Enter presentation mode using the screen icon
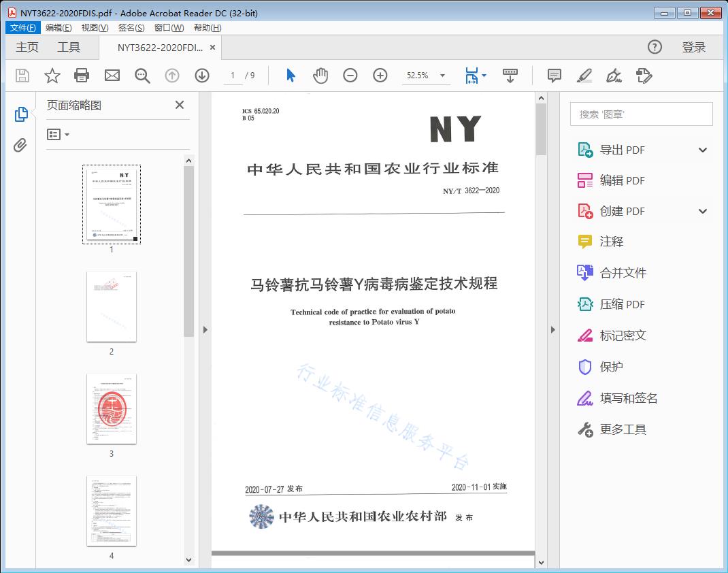The height and width of the screenshot is (573, 728). [x=510, y=76]
